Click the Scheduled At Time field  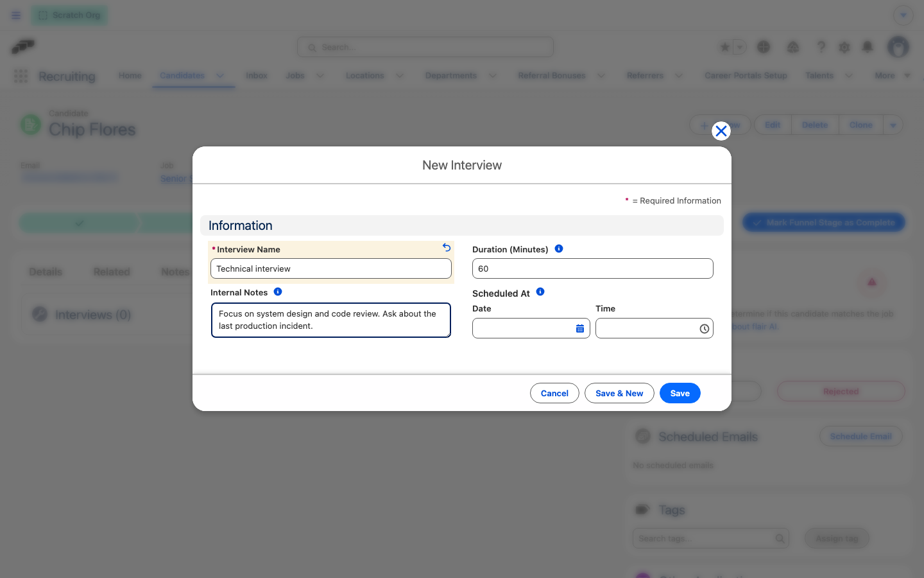654,328
